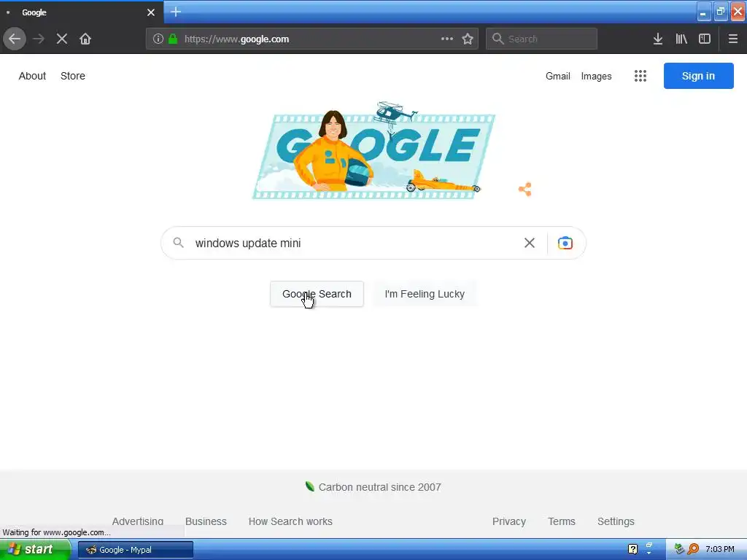Click the Google Search button

pyautogui.click(x=317, y=294)
